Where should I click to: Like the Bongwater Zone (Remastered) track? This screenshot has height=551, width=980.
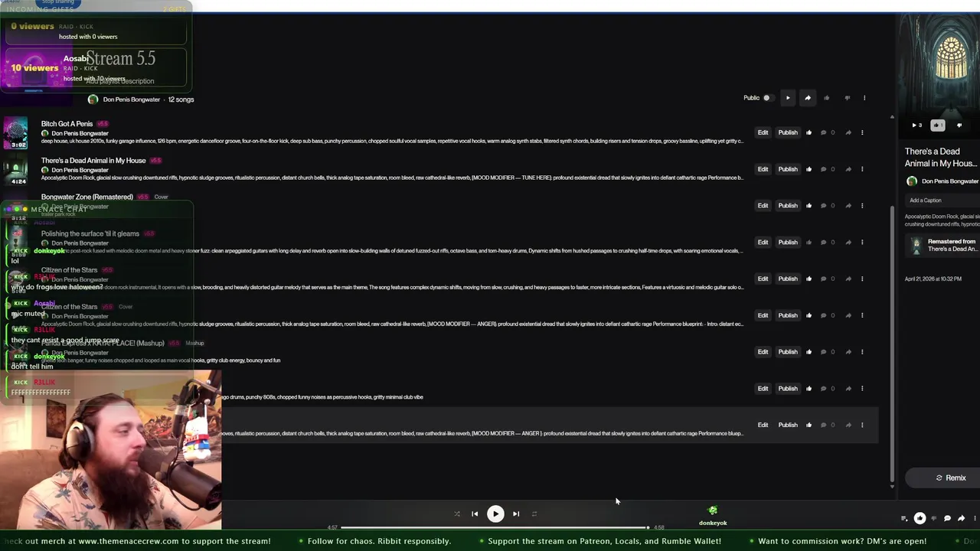coord(808,206)
